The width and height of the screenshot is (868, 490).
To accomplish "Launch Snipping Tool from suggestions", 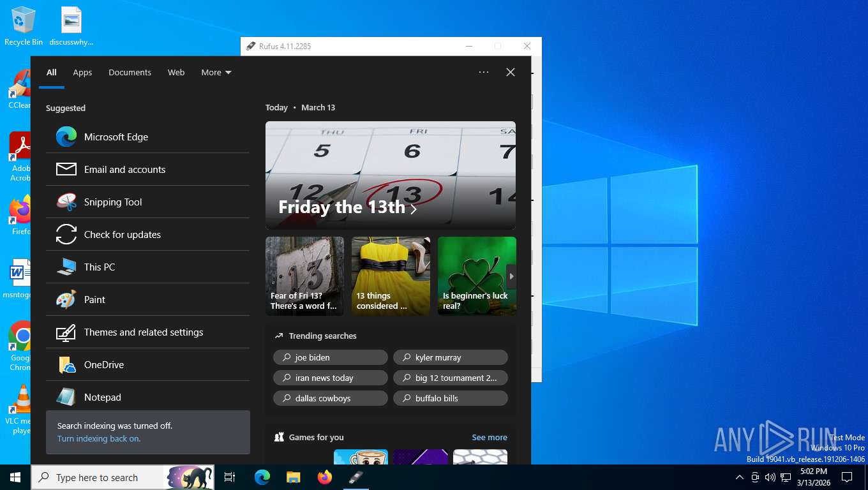I will (x=147, y=202).
